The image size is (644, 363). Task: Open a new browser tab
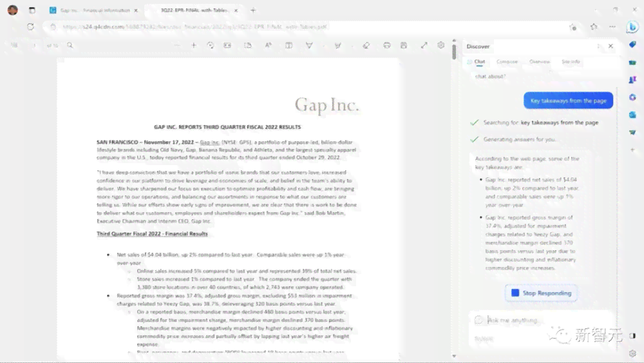click(253, 10)
